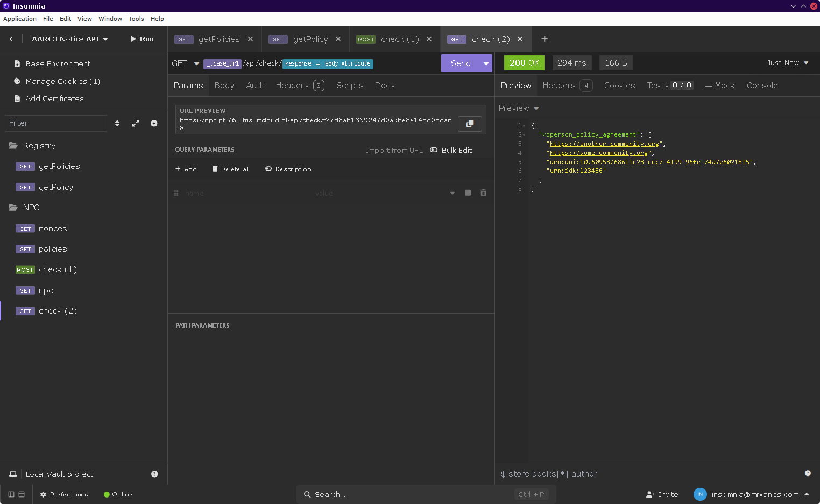Open the sort order control beside Filter

[x=117, y=123]
